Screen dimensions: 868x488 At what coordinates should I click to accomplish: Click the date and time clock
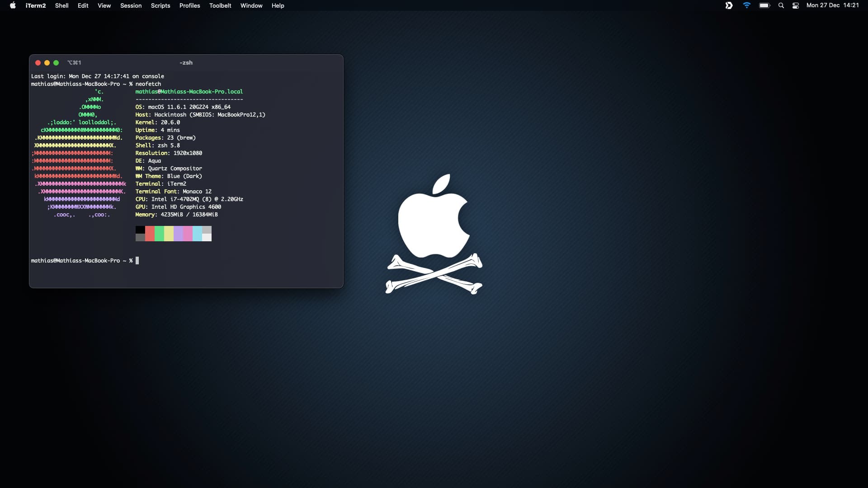[832, 5]
